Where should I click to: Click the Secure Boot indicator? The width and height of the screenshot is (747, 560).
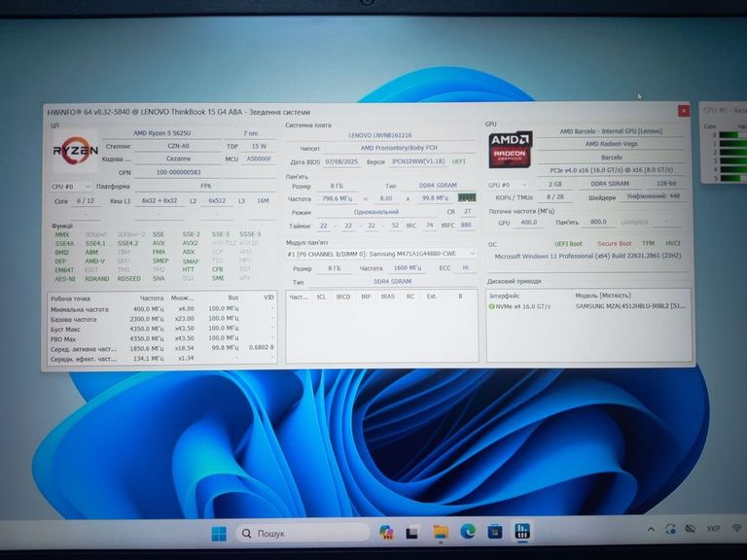tap(615, 243)
